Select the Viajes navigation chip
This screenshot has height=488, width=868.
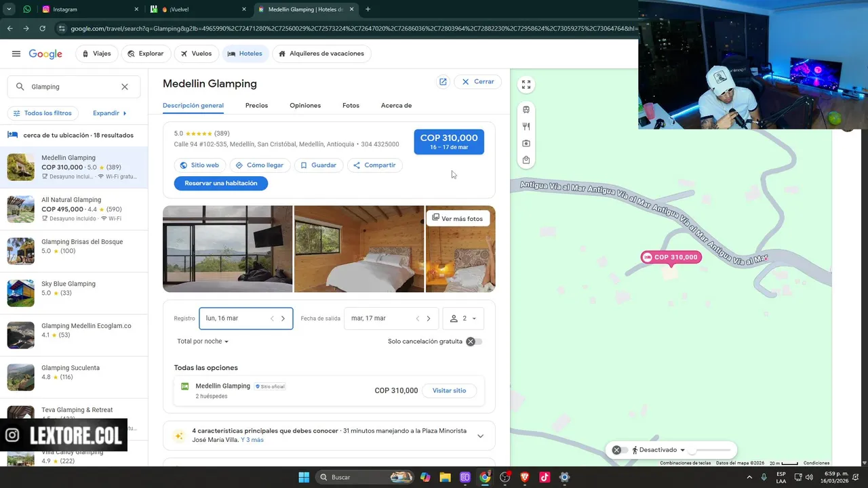[x=96, y=54]
